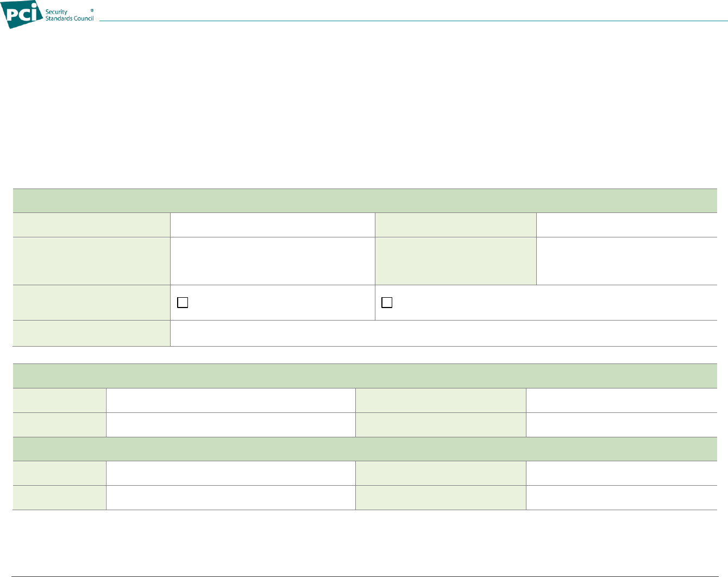Click lower table's first-row left white field
728x577 pixels.
click(x=230, y=400)
